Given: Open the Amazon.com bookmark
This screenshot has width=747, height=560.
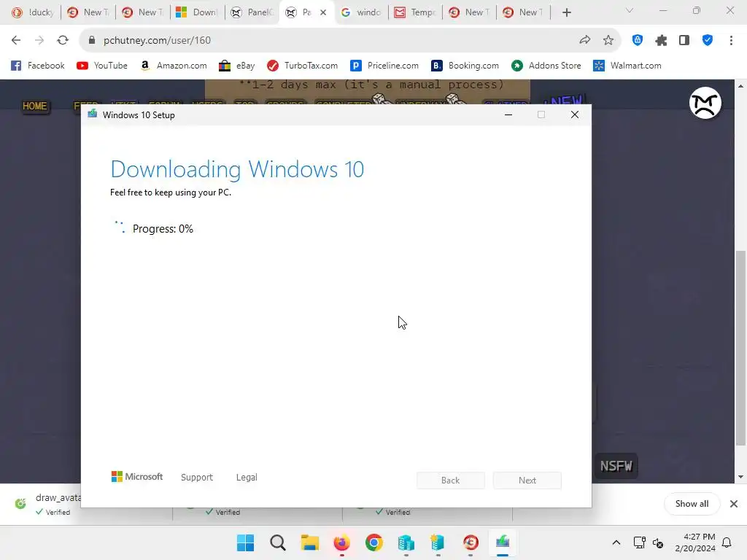Looking at the screenshot, I should pos(174,66).
